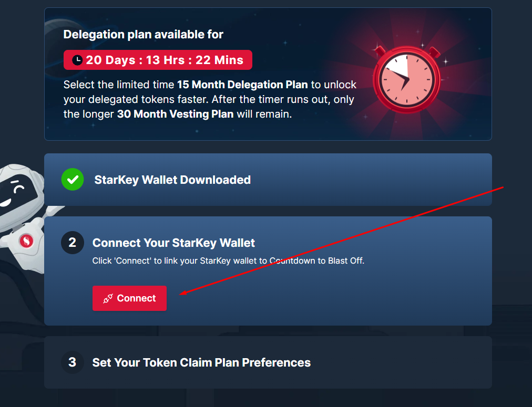Click the red Connect button
This screenshot has width=532, height=407.
point(129,298)
